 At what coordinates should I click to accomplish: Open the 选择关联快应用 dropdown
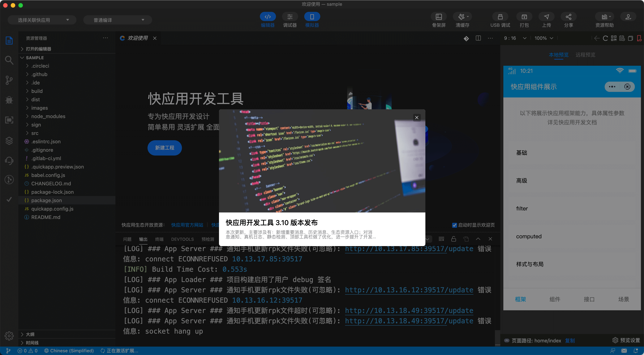pyautogui.click(x=42, y=19)
